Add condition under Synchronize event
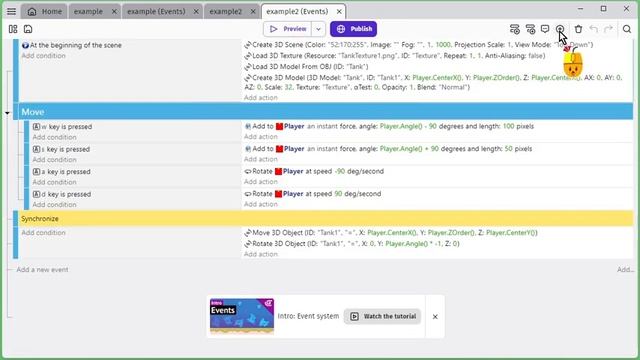This screenshot has width=640, height=360. 43,233
